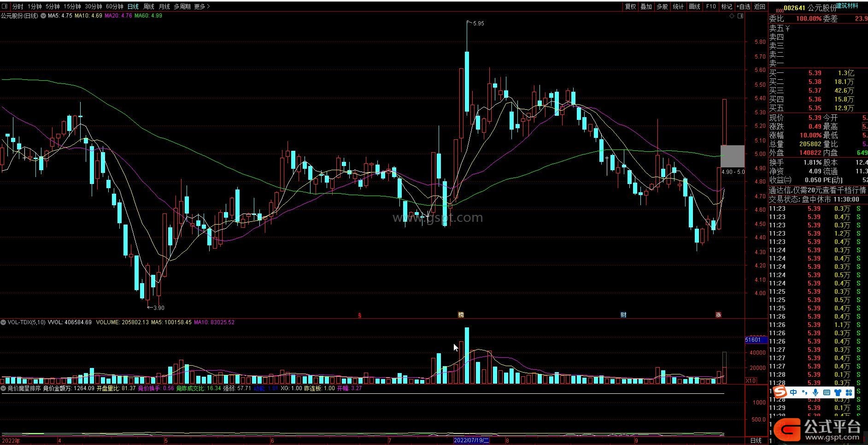Click the 多股 multi-stock button

662,6
